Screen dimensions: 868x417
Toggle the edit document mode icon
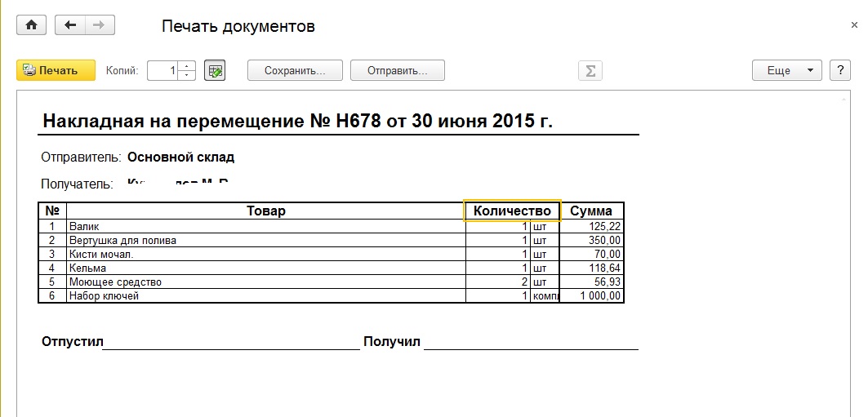[215, 71]
